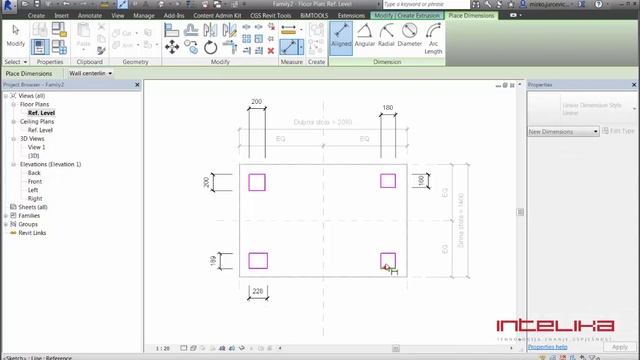Click Aligned Dimension in quick access toolbar
This screenshot has width=640, height=360.
122,4
